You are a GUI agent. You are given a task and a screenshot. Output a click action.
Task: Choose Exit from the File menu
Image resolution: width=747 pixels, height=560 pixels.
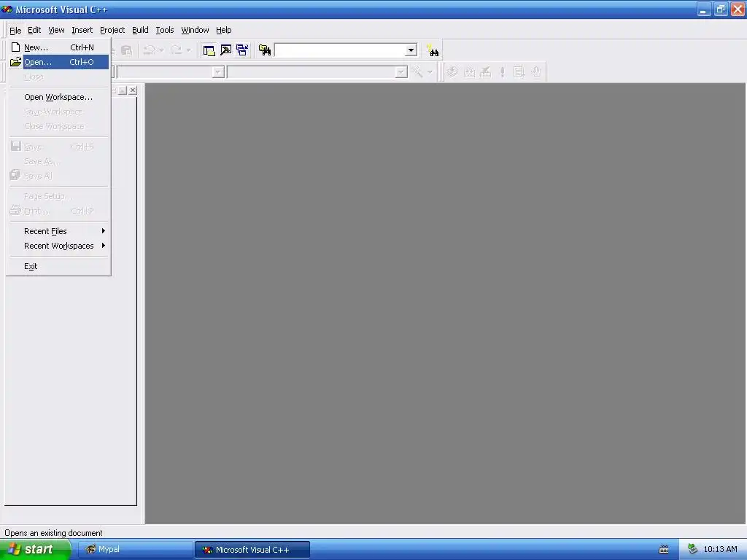tap(59, 266)
